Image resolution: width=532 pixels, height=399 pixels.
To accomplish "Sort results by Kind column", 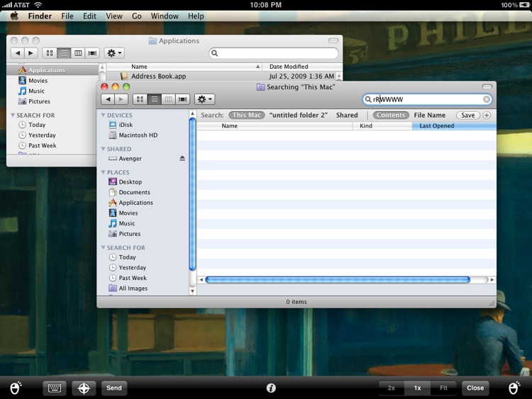I will pos(382,125).
